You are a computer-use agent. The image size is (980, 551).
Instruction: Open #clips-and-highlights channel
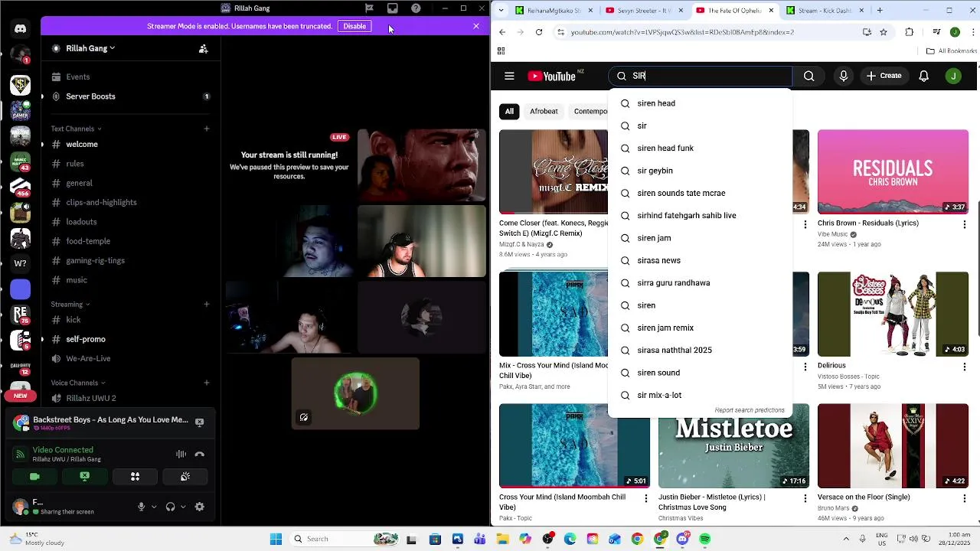click(x=130, y=203)
